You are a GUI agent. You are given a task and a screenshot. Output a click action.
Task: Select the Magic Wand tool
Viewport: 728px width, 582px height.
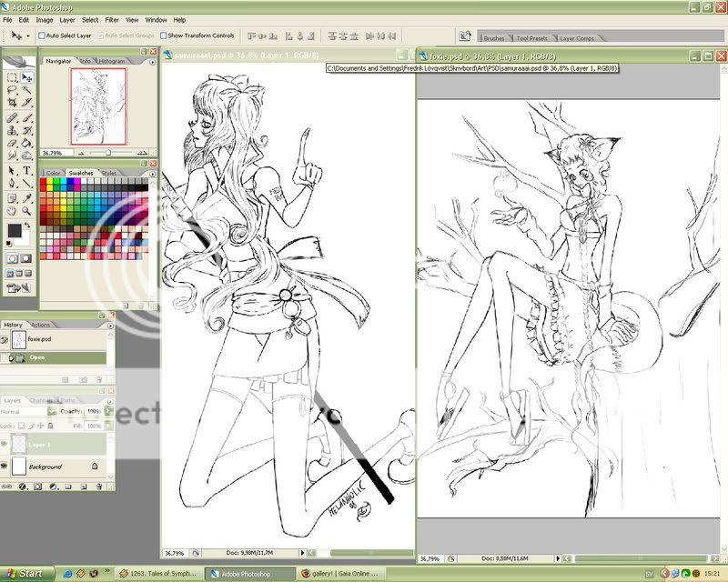point(27,90)
